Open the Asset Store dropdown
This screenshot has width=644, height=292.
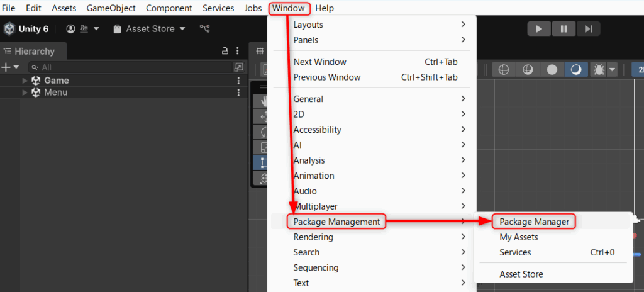150,29
